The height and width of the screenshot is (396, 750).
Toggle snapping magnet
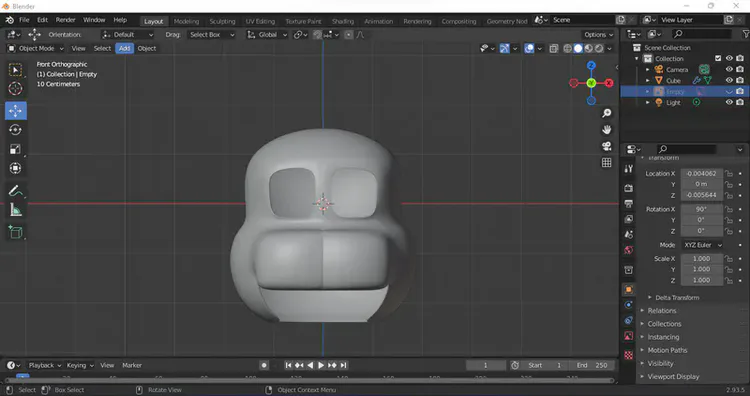[x=317, y=34]
